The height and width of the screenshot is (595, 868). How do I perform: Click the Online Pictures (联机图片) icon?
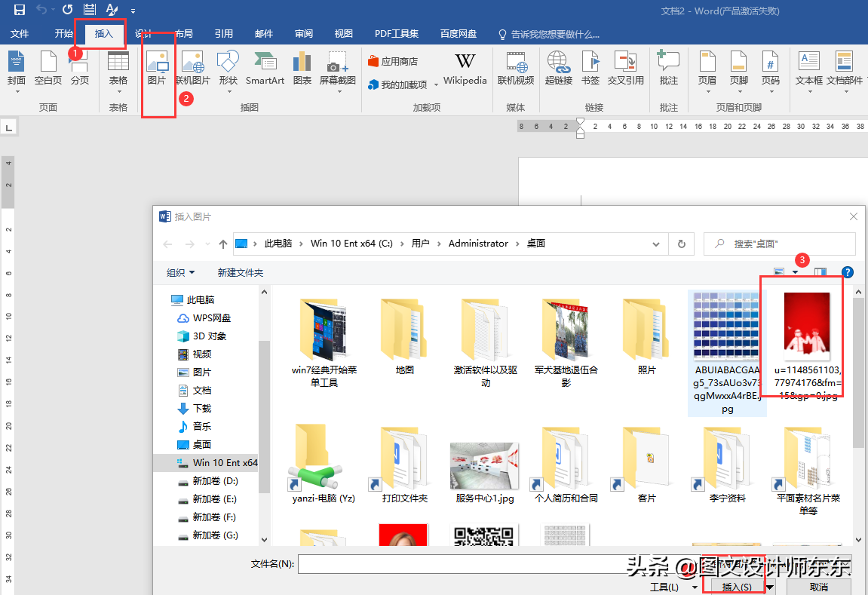(x=192, y=68)
